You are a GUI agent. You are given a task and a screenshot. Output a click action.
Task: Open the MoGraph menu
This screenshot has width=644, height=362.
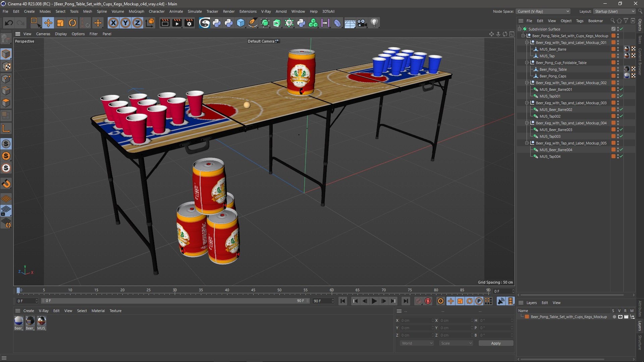click(x=136, y=11)
